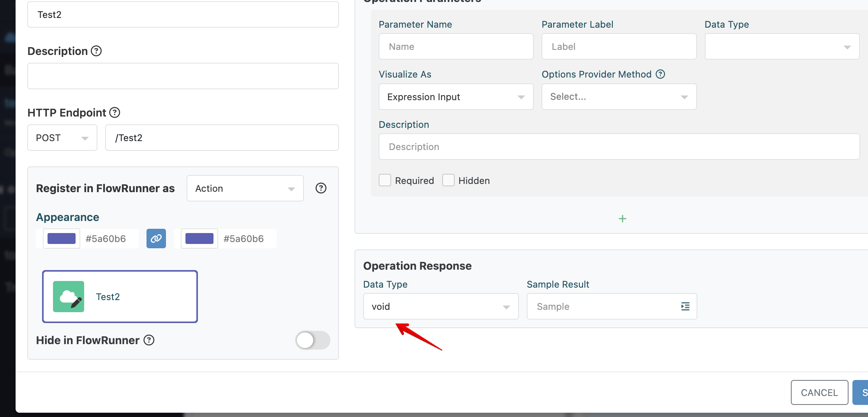Click the HTTP Endpoint help icon
The height and width of the screenshot is (417, 868).
click(x=115, y=113)
